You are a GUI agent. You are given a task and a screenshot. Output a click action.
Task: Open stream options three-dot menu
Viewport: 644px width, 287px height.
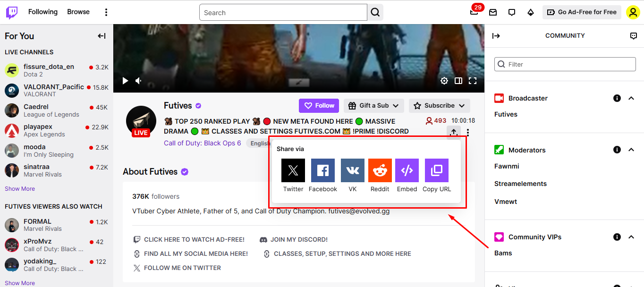[x=468, y=133]
